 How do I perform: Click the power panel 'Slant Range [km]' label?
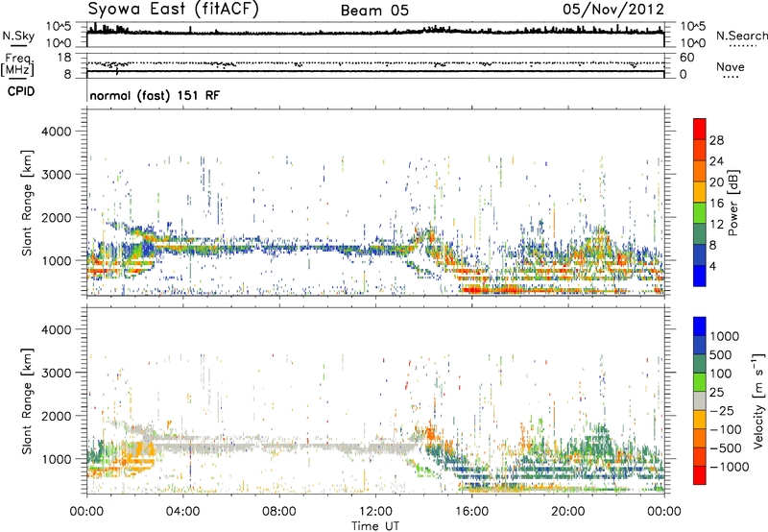(27, 203)
